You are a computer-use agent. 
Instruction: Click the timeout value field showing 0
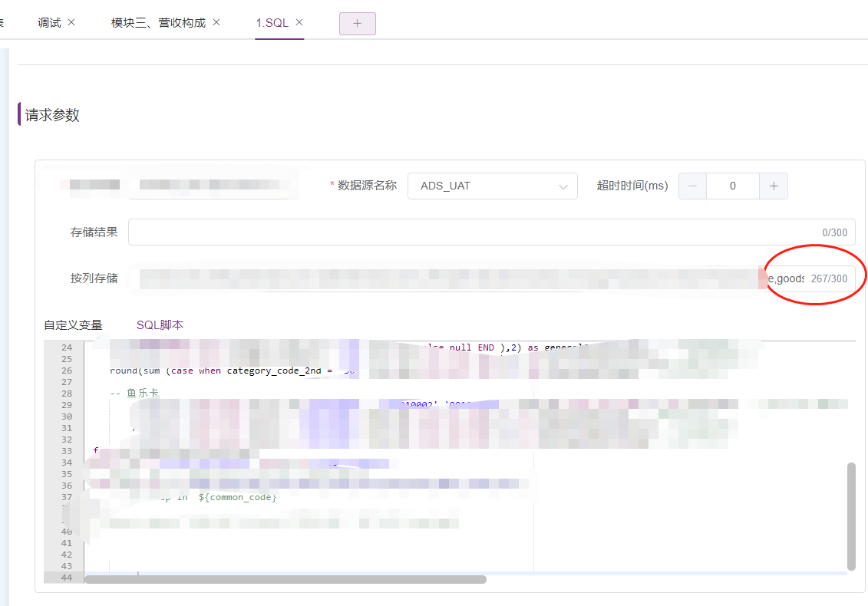click(x=732, y=186)
